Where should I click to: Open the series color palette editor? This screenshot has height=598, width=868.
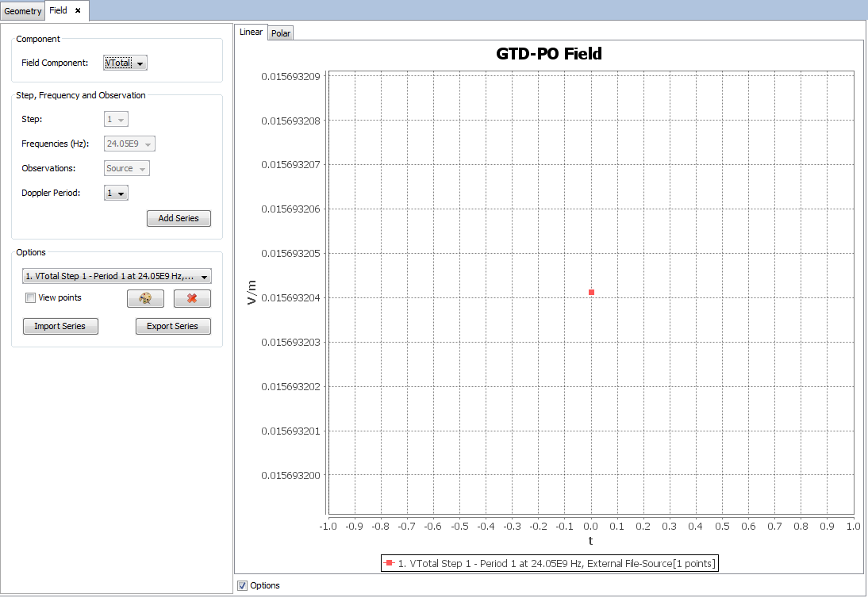[x=145, y=298]
